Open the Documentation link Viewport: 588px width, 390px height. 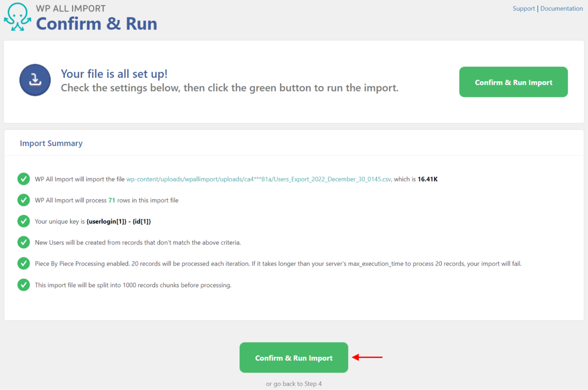(561, 8)
